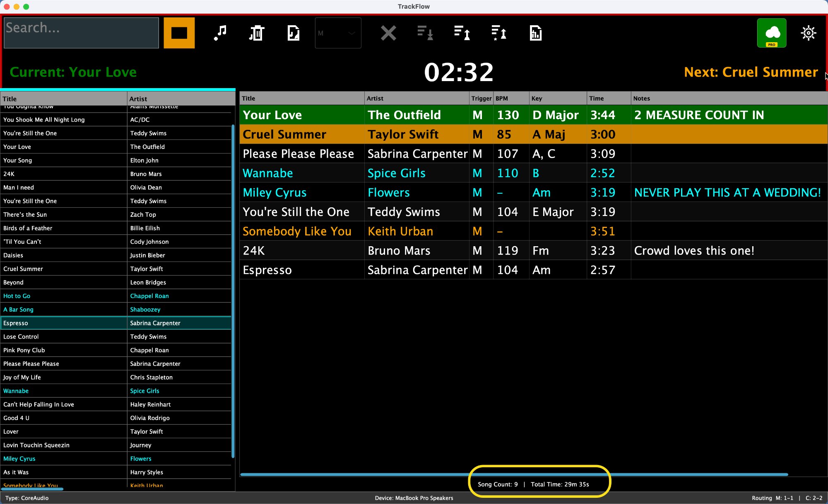Screen dimensions: 828x504
Task: Open TrackFlow settings with the gear icon
Action: pos(808,33)
